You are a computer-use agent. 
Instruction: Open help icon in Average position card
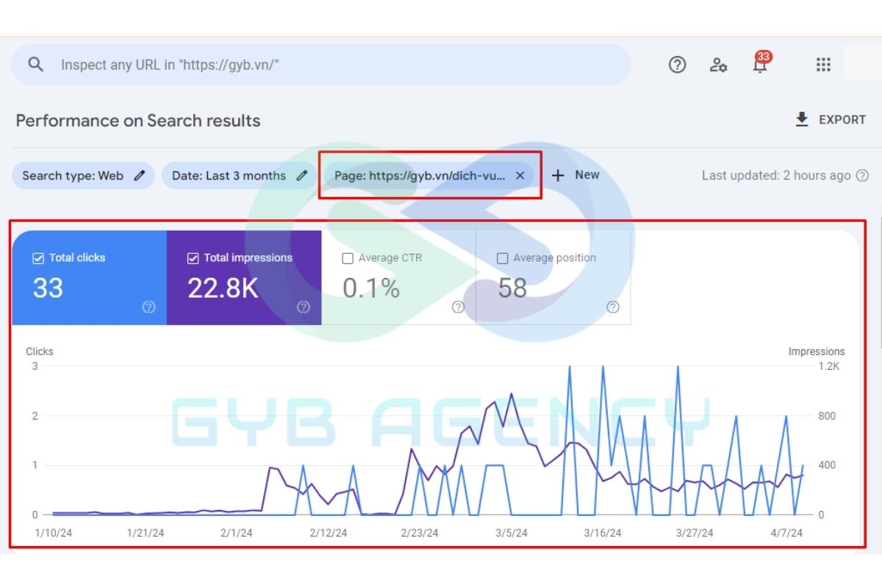pos(612,307)
